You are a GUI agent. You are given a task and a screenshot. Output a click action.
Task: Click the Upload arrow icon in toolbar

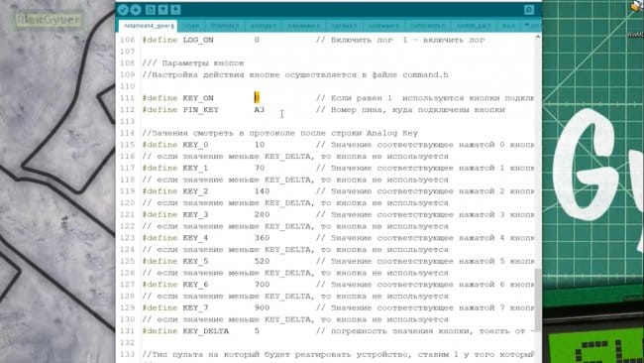point(136,10)
